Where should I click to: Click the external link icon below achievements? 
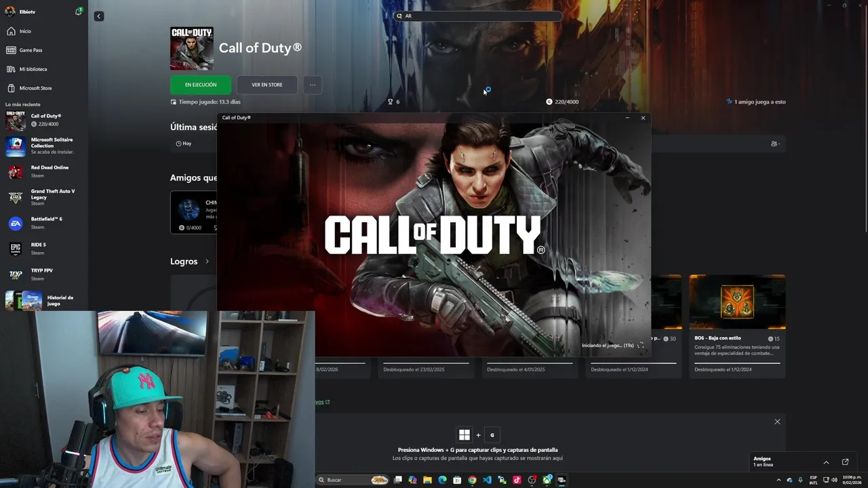328,402
